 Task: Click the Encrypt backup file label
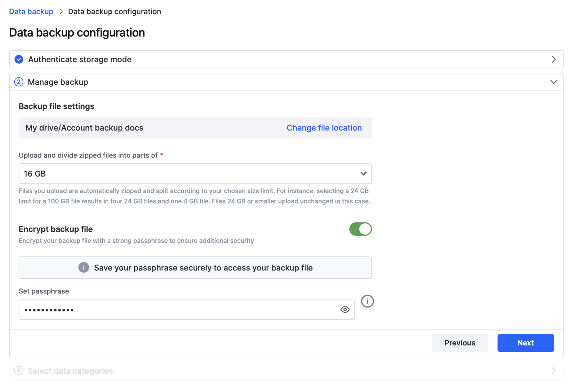(56, 229)
